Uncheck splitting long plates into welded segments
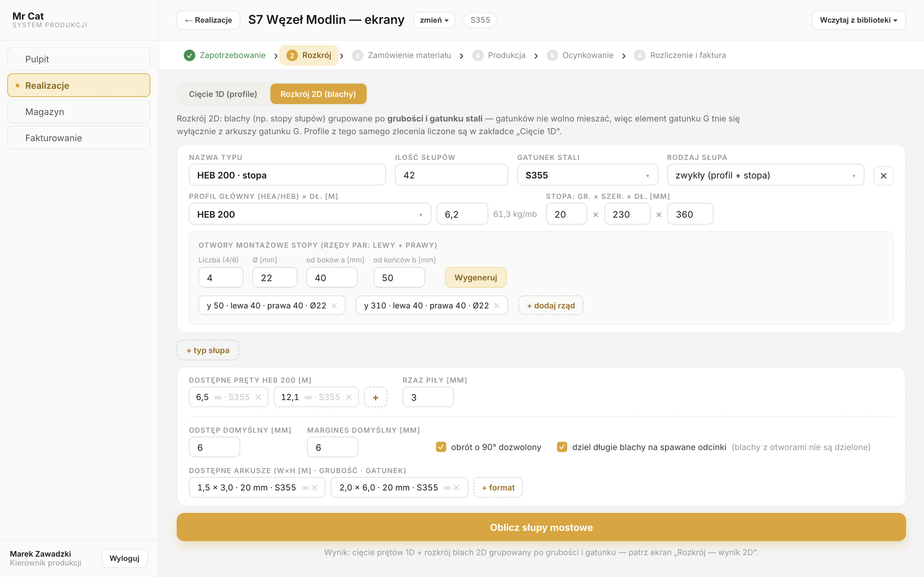Viewport: 924px width, 577px height. tap(562, 447)
